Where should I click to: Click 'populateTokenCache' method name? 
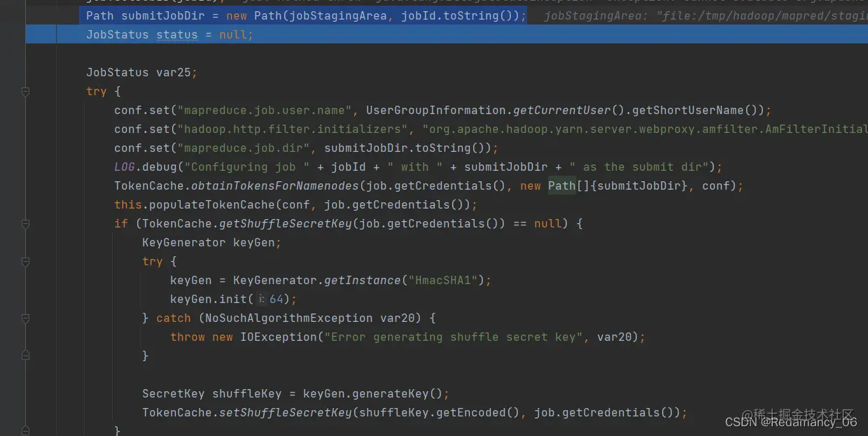211,205
